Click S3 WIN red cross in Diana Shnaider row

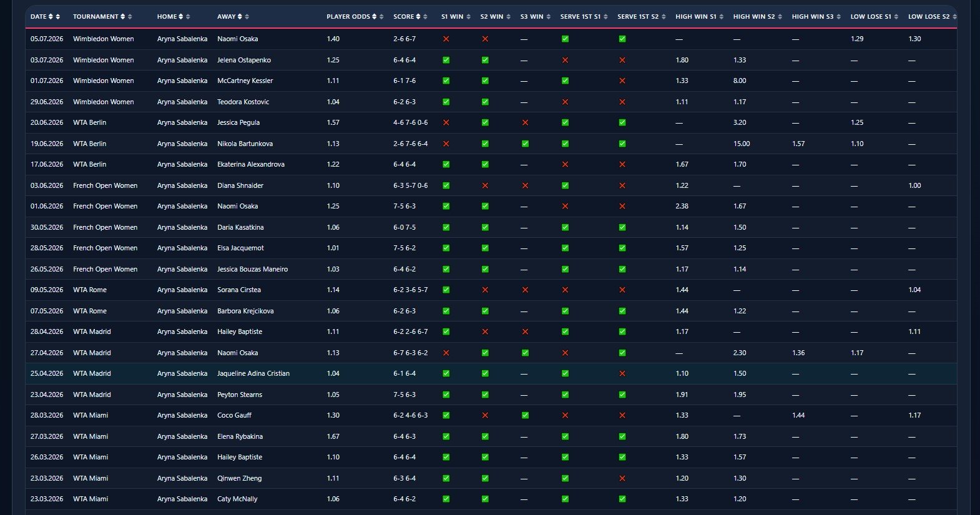pos(525,185)
